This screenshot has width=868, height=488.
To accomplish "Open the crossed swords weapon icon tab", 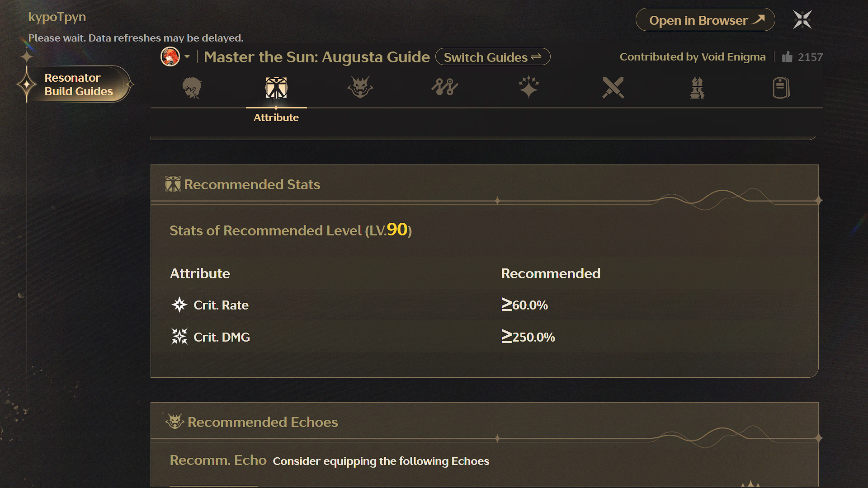I will [x=613, y=88].
